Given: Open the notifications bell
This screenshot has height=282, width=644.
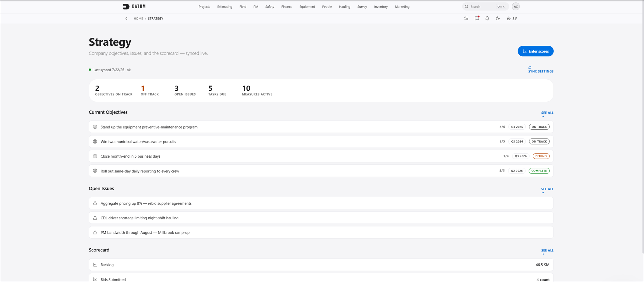Looking at the screenshot, I should pos(487,19).
